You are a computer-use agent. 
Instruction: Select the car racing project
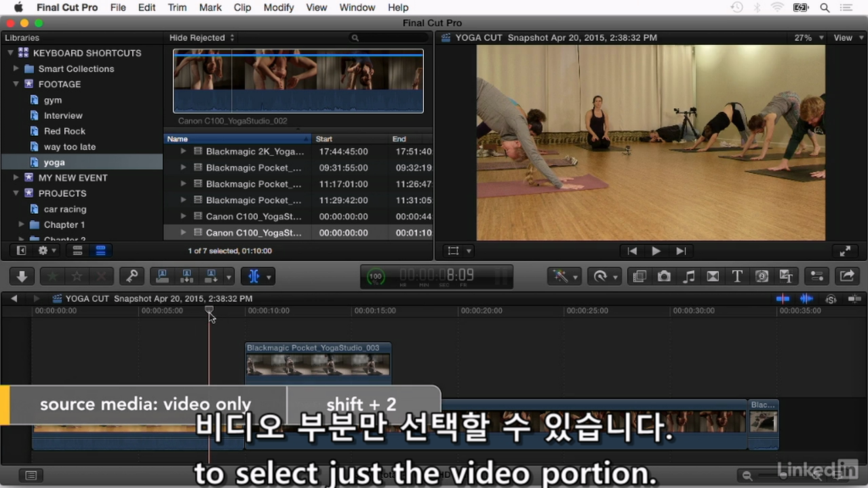point(65,209)
